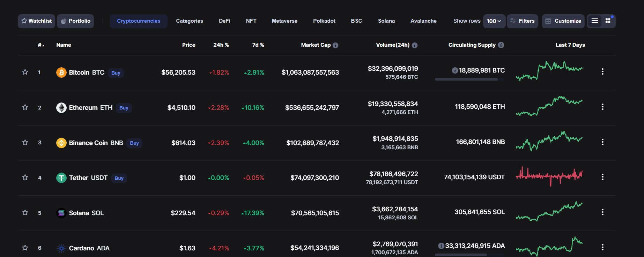Sort by Circulating Supply column header
644x257 pixels.
click(472, 45)
